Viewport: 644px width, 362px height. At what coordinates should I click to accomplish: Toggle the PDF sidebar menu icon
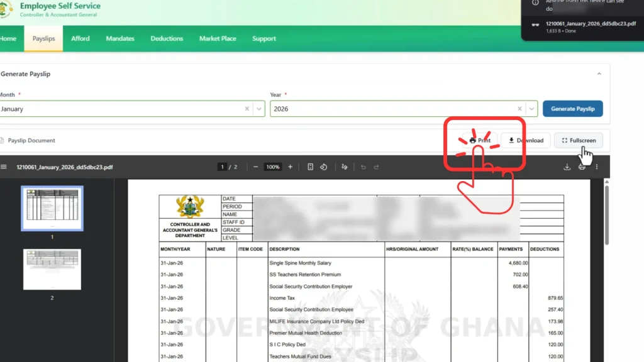click(x=4, y=167)
